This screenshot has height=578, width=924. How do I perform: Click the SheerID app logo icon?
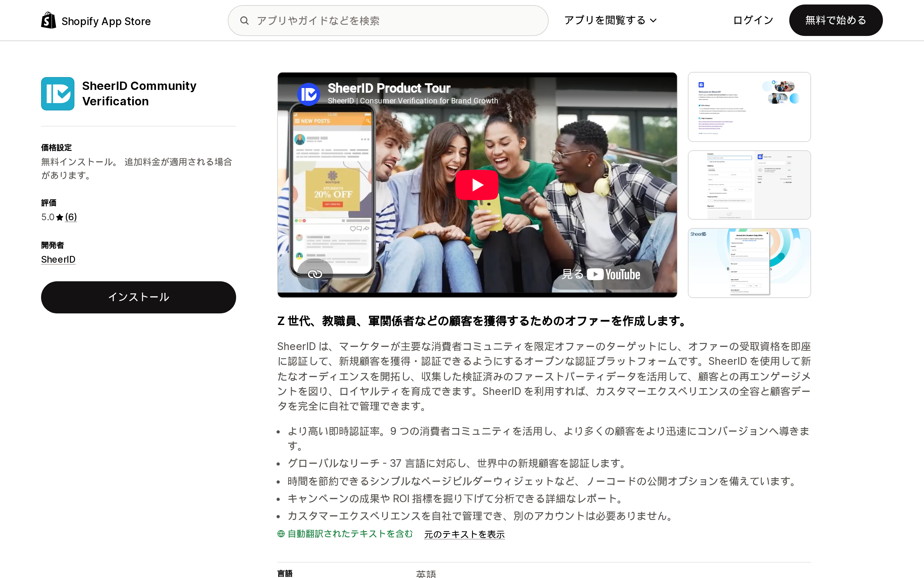point(58,94)
